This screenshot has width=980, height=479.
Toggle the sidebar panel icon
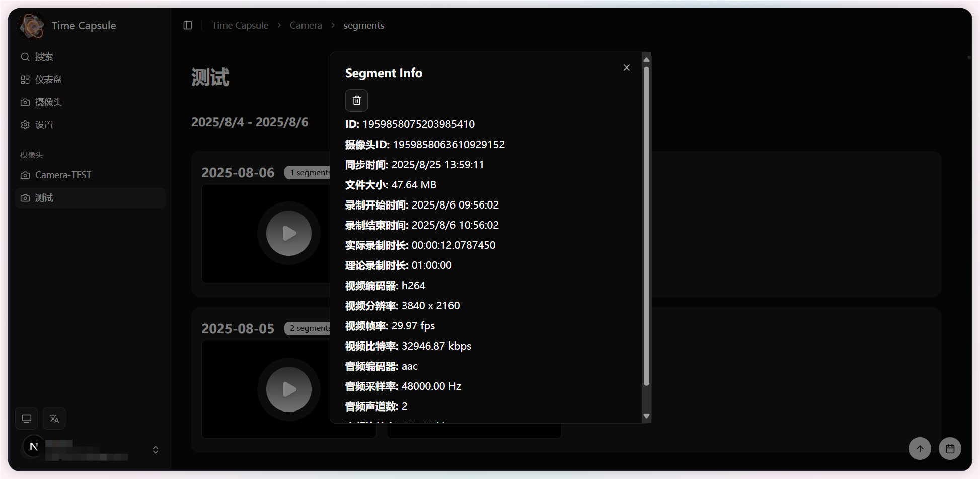point(188,25)
